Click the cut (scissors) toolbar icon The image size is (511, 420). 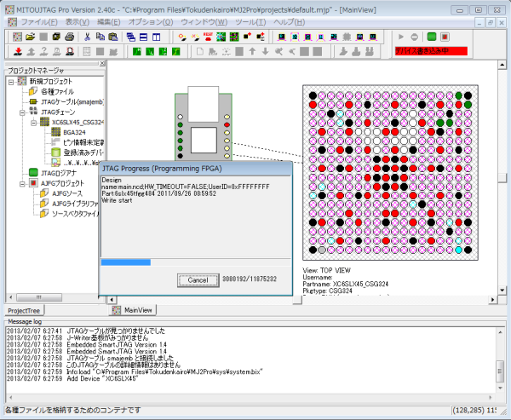click(x=88, y=37)
